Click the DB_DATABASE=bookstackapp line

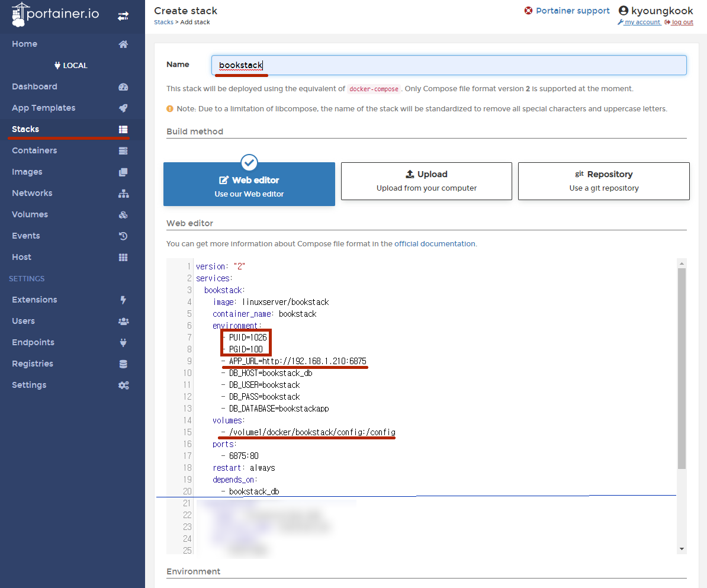point(275,409)
